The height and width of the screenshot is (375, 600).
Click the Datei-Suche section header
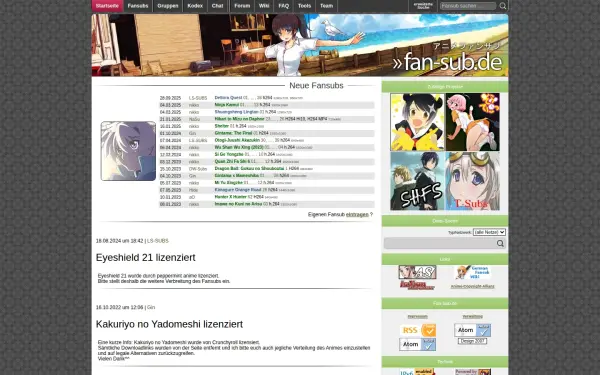pyautogui.click(x=445, y=221)
